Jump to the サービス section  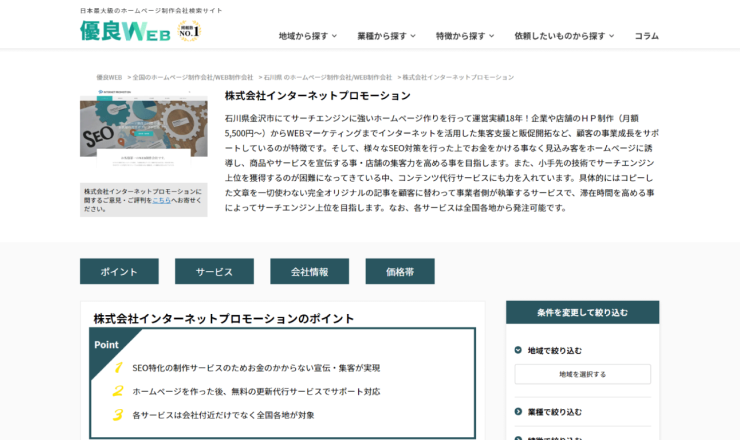(x=214, y=271)
